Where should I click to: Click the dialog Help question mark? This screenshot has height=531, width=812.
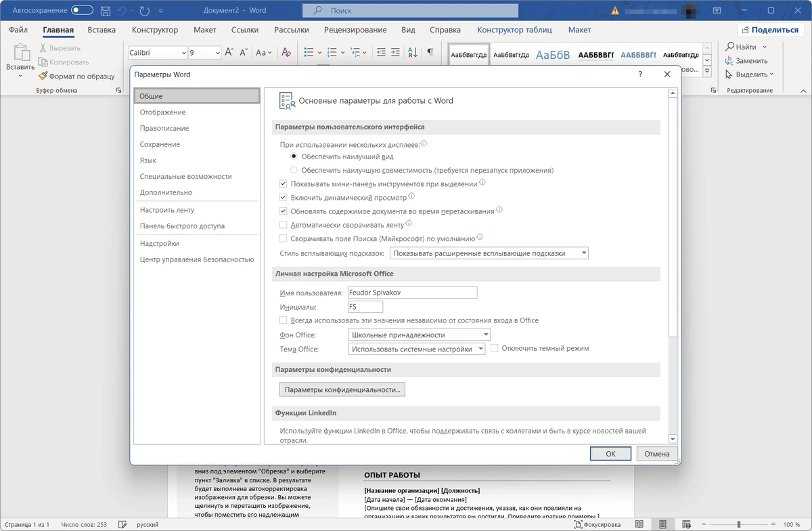[640, 75]
